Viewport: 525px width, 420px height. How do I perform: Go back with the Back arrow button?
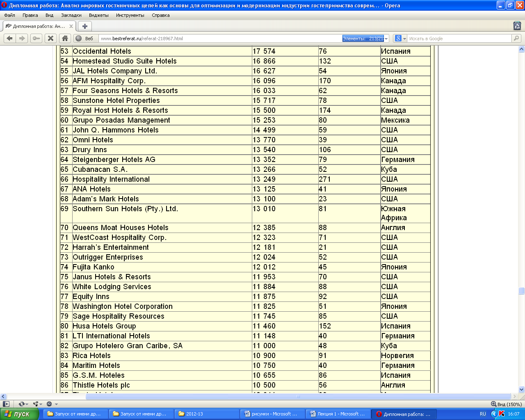click(10, 38)
